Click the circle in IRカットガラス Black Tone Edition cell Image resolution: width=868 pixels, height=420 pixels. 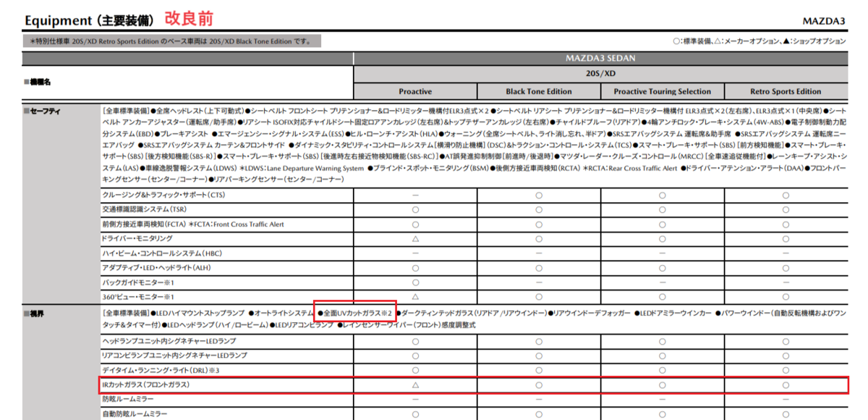point(539,385)
